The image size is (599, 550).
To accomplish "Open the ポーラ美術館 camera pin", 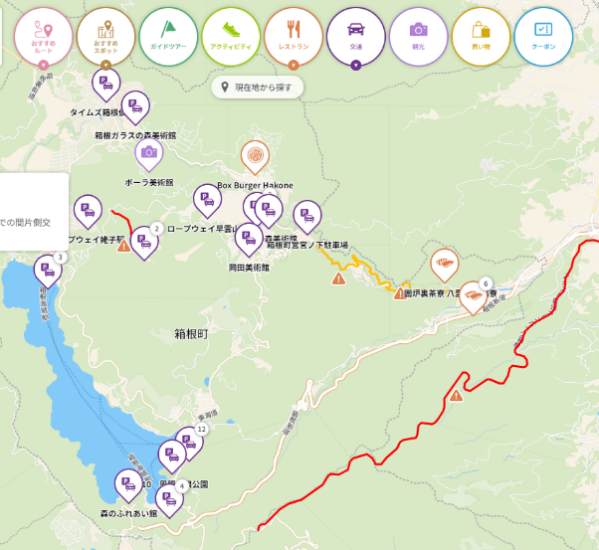I will (149, 154).
